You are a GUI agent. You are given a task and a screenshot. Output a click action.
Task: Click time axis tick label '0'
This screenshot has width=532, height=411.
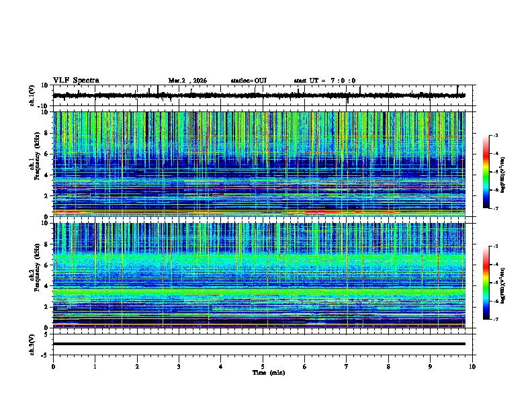pos(53,367)
